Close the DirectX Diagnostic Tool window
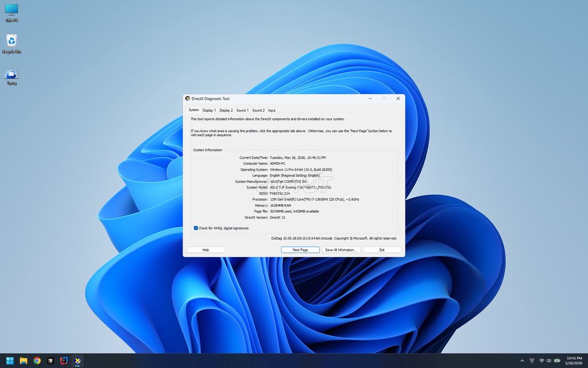This screenshot has width=588, height=368. coord(398,98)
